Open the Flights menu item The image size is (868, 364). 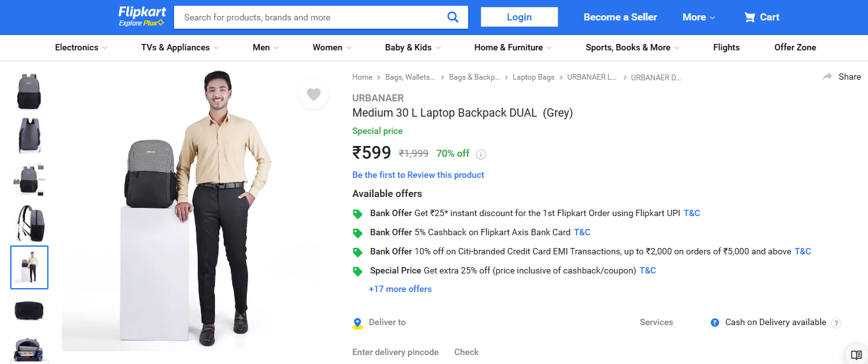point(726,47)
